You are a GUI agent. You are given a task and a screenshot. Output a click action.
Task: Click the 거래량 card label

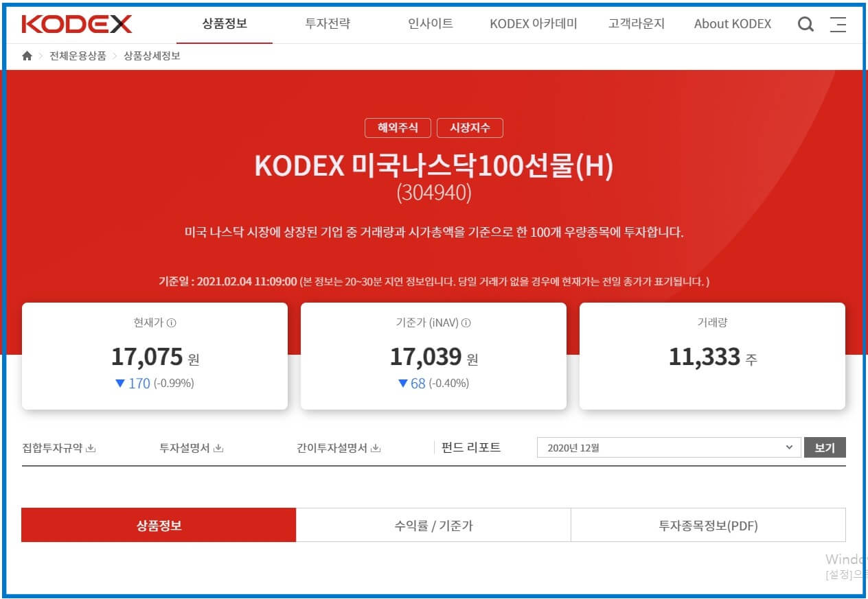[x=712, y=322]
